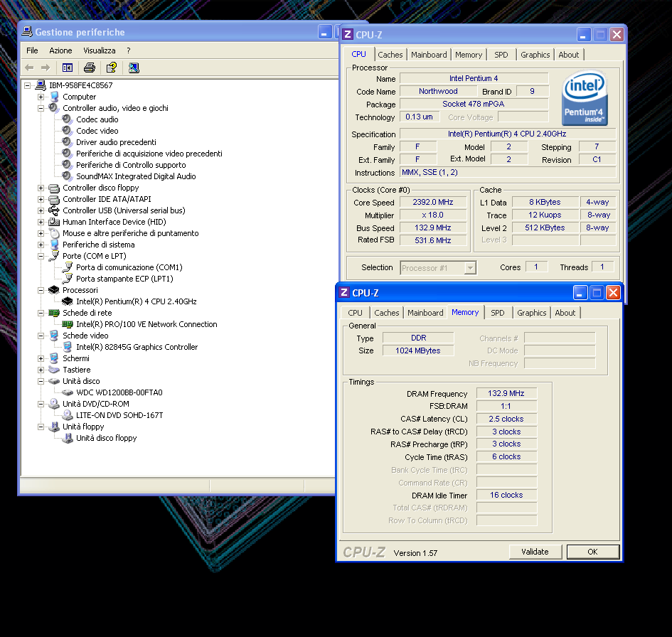Click the CAS# Latency 2.5 clocks value
This screenshot has height=637, width=672.
click(x=506, y=419)
